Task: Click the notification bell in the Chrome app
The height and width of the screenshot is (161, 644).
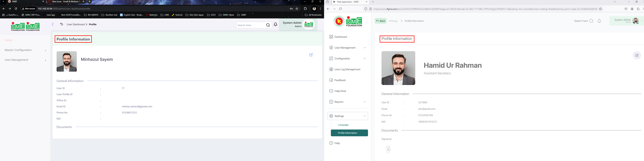Action: [275, 25]
